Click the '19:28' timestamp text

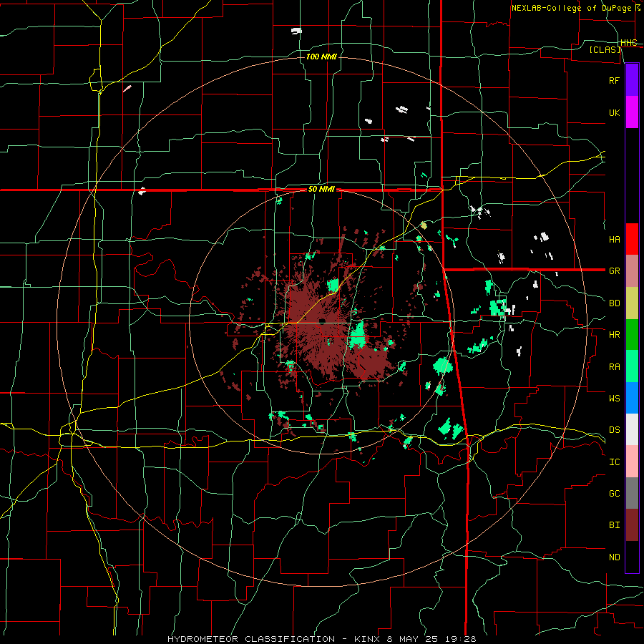460,639
